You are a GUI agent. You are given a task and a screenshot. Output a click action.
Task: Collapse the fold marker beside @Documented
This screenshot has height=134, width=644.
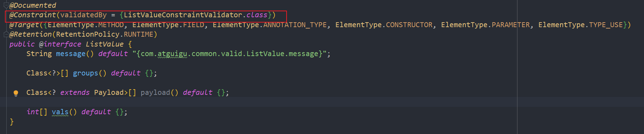coord(6,5)
